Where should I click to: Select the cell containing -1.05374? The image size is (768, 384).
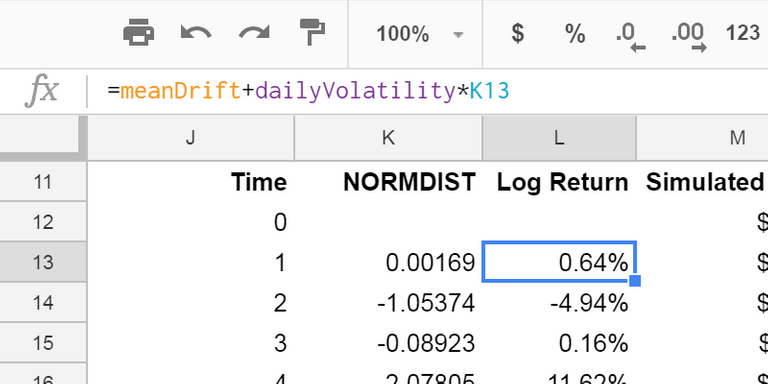click(x=388, y=303)
